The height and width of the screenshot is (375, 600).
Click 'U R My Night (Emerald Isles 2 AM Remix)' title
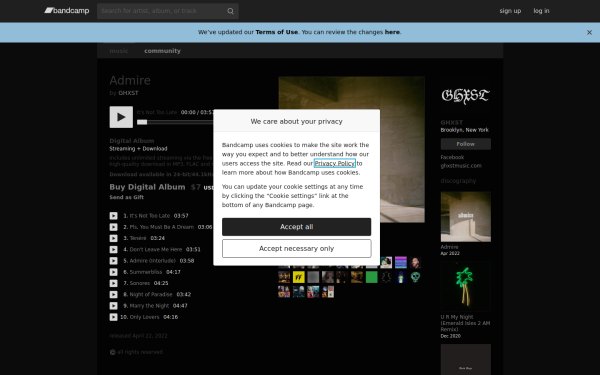pyautogui.click(x=465, y=323)
